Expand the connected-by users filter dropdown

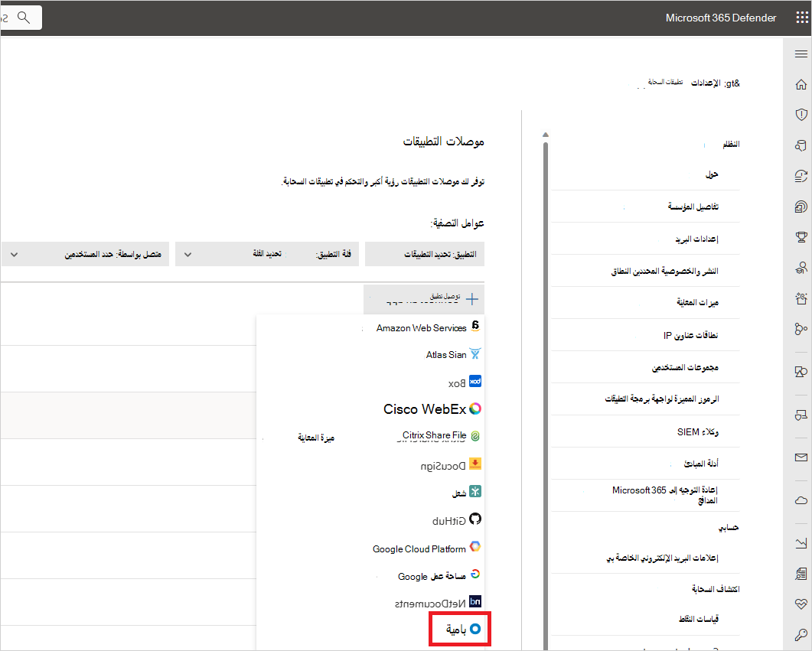tap(13, 254)
